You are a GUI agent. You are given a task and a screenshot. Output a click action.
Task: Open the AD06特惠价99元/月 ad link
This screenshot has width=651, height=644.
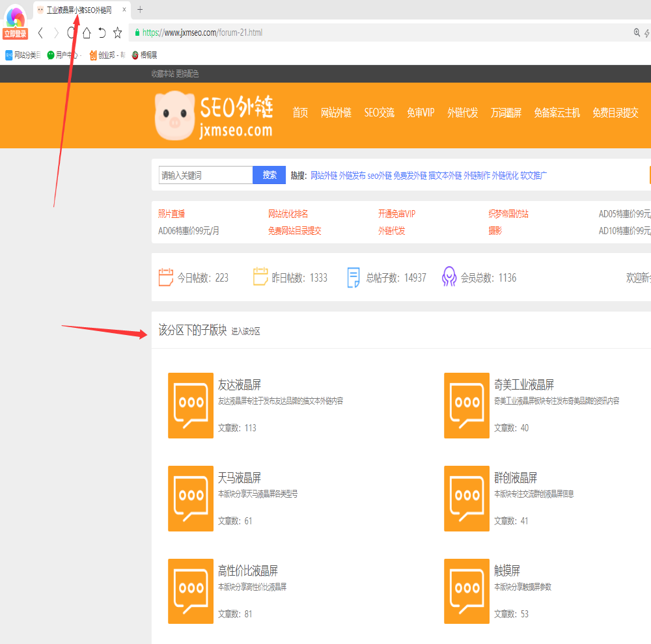tap(189, 231)
